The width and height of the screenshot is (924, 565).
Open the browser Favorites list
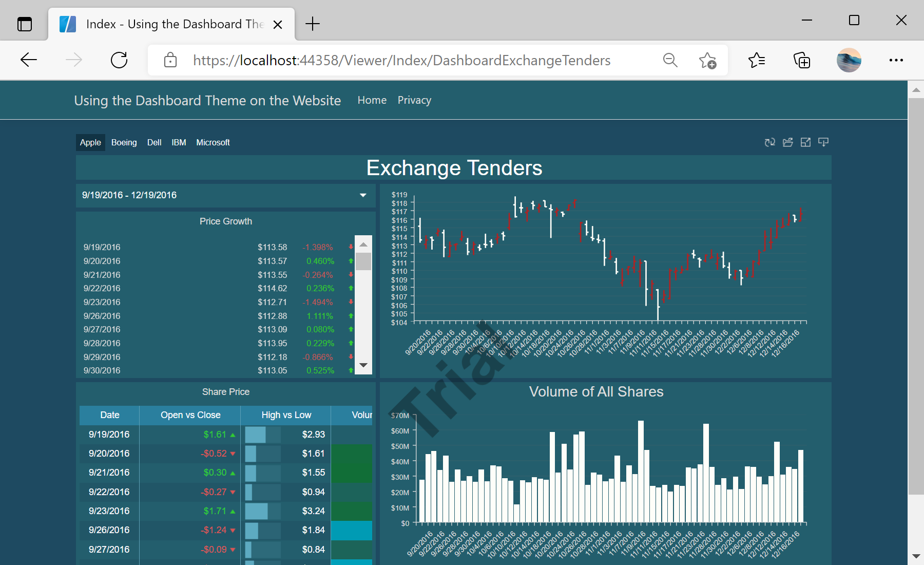click(756, 60)
